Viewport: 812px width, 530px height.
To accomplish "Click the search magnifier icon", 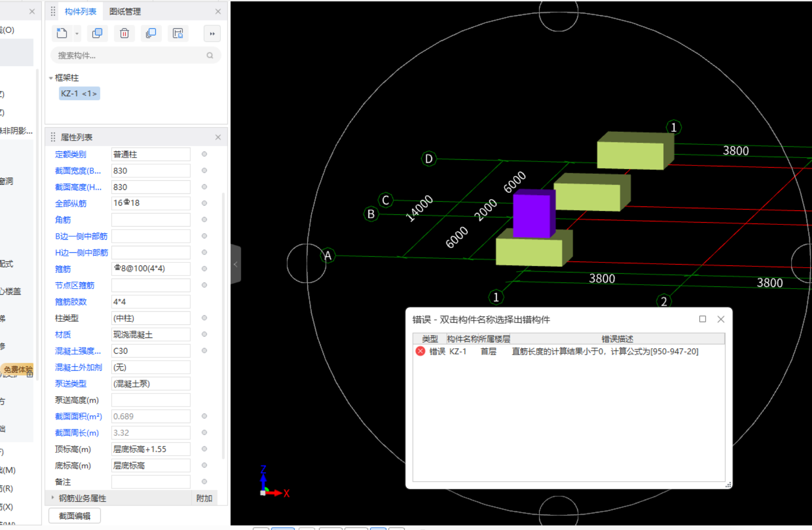I will coord(210,55).
